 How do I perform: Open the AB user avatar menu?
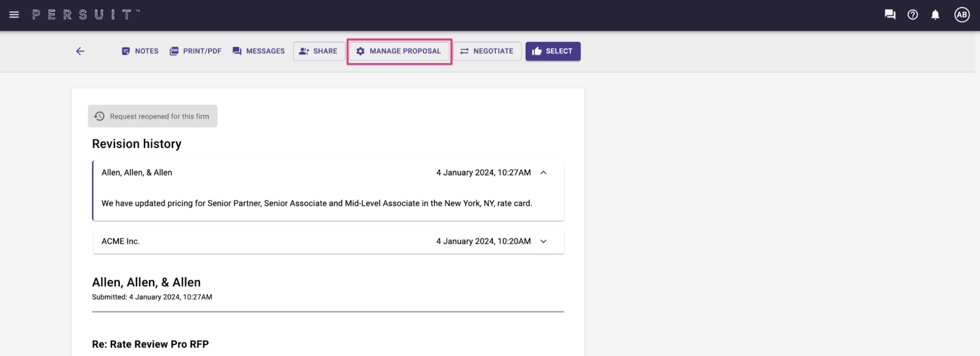tap(961, 15)
